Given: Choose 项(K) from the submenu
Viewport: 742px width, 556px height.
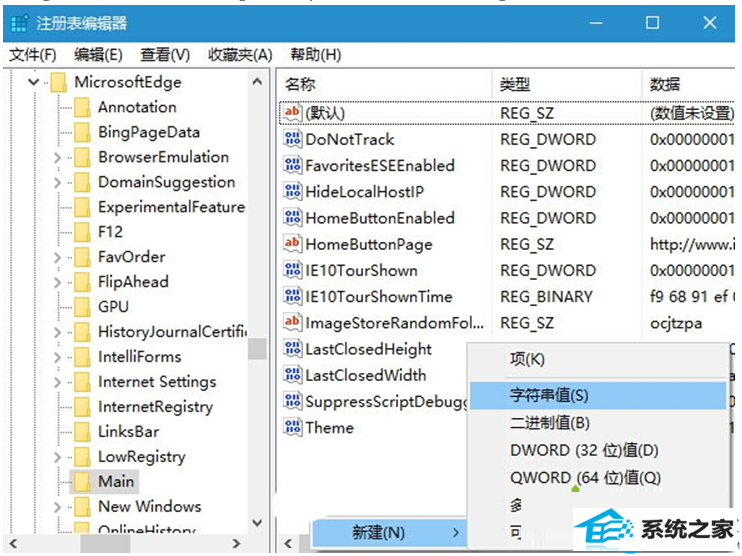Looking at the screenshot, I should click(598, 360).
